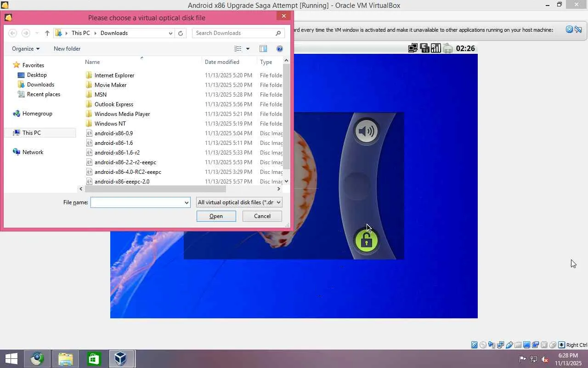588x368 pixels.
Task: Click the CPU virtualization indicator in VirtualBox status bar
Action: click(544, 345)
